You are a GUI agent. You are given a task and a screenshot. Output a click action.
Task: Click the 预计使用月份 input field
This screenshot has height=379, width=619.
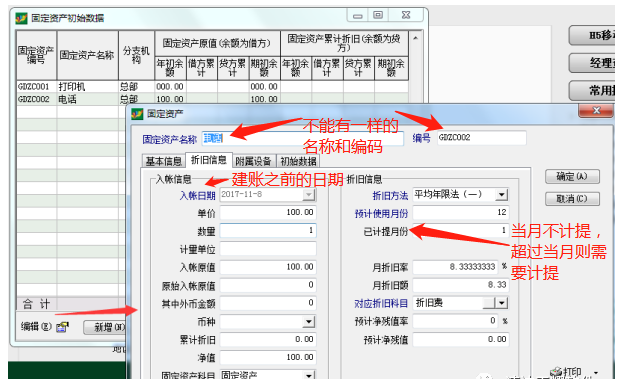[461, 212]
